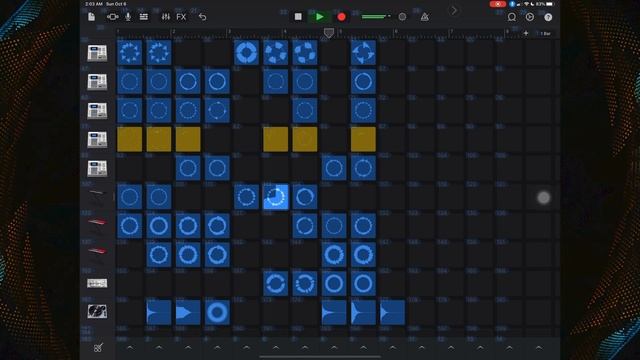Trigger column 4 with its bottom chevron
Screen dimensions: 640x360
point(217,348)
